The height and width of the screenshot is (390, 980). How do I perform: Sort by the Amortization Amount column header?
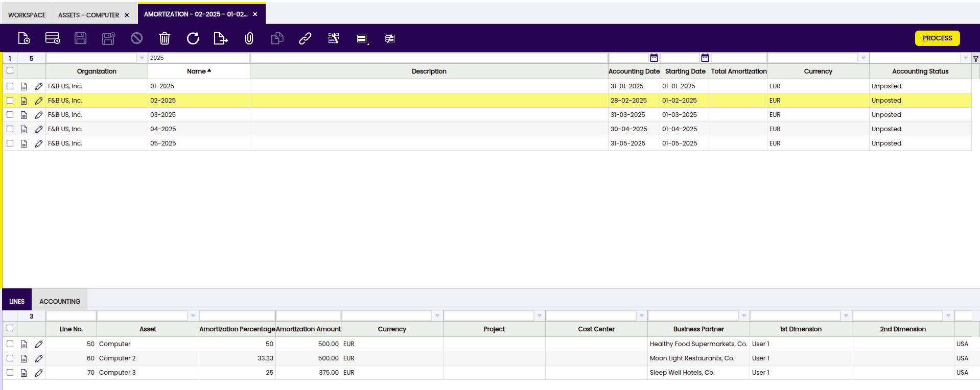pyautogui.click(x=308, y=329)
